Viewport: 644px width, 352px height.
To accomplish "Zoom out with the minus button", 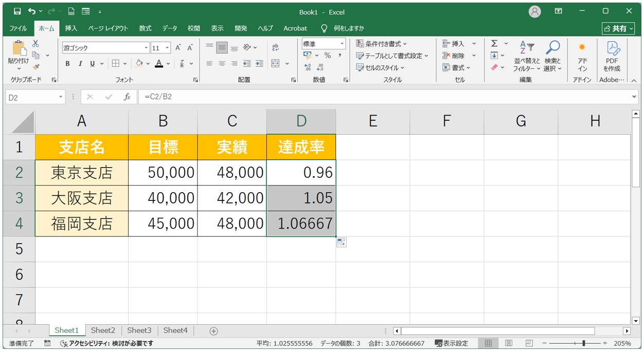I will [545, 343].
